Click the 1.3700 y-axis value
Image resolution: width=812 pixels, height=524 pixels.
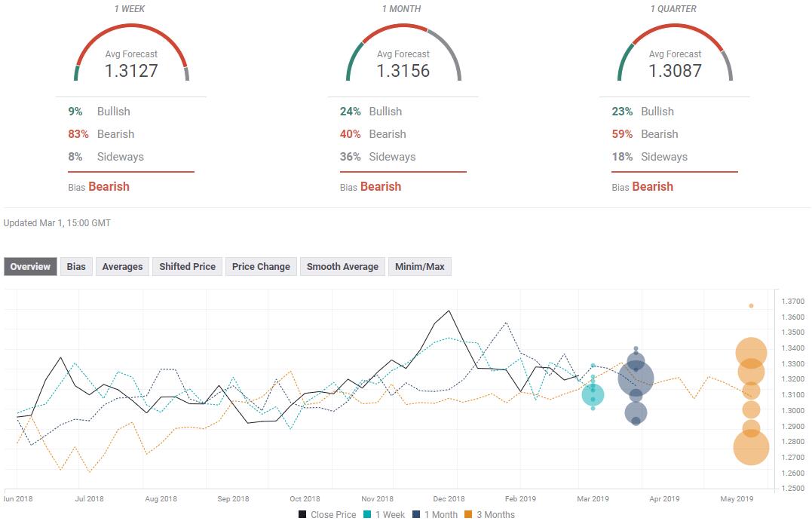pyautogui.click(x=793, y=302)
